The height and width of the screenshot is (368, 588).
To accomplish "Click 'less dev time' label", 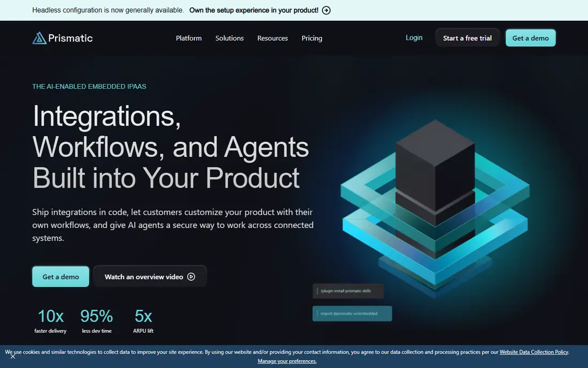I will (x=97, y=331).
